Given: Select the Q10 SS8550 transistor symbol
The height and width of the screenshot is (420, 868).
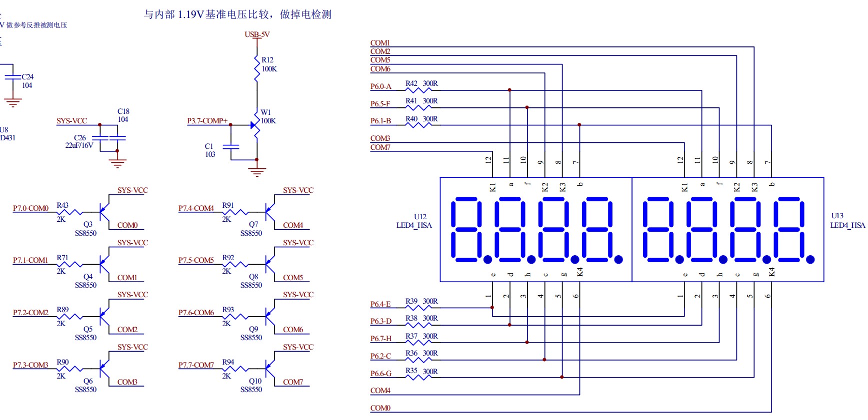Looking at the screenshot, I should 269,369.
